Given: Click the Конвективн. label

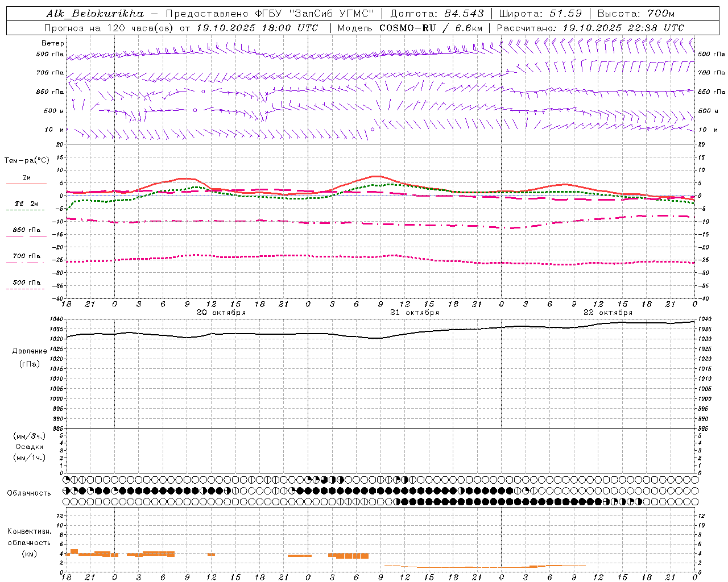Looking at the screenshot, I should coord(29,531).
